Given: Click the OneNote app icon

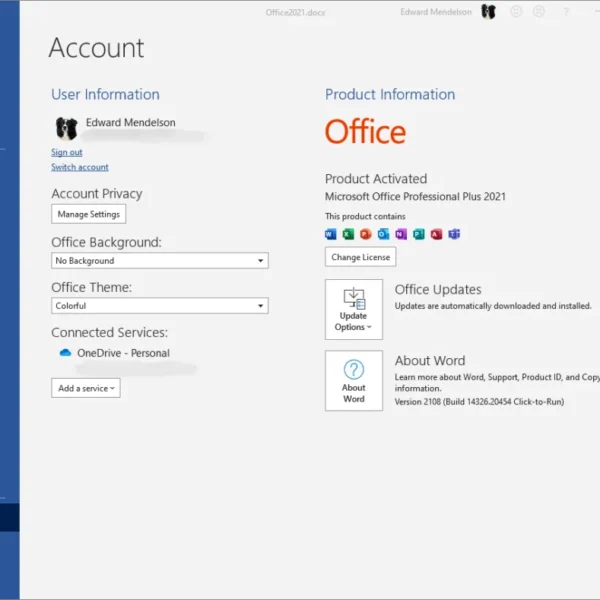Looking at the screenshot, I should point(401,234).
